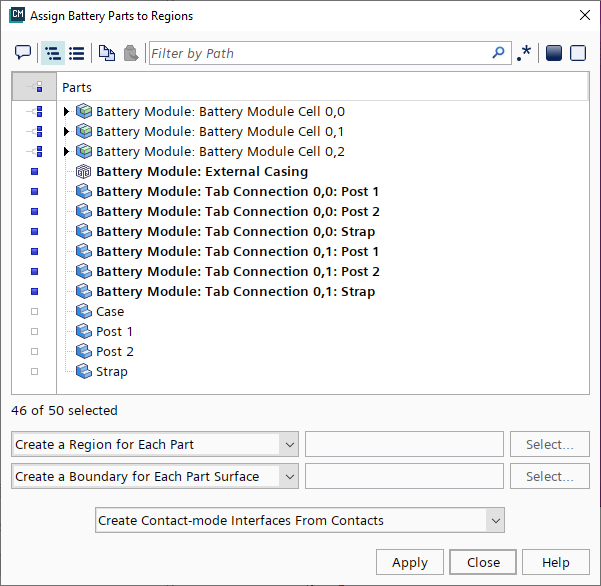The width and height of the screenshot is (601, 586).
Task: Switch to flat list view icon
Action: point(76,53)
